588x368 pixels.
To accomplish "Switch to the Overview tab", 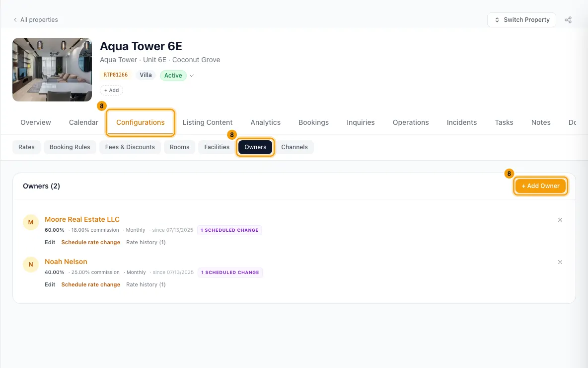I will tap(36, 122).
